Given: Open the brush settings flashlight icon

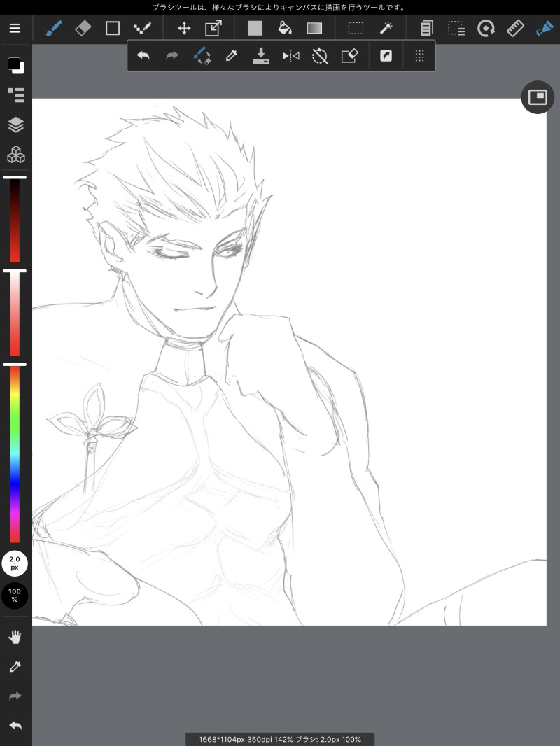Looking at the screenshot, I should click(545, 29).
